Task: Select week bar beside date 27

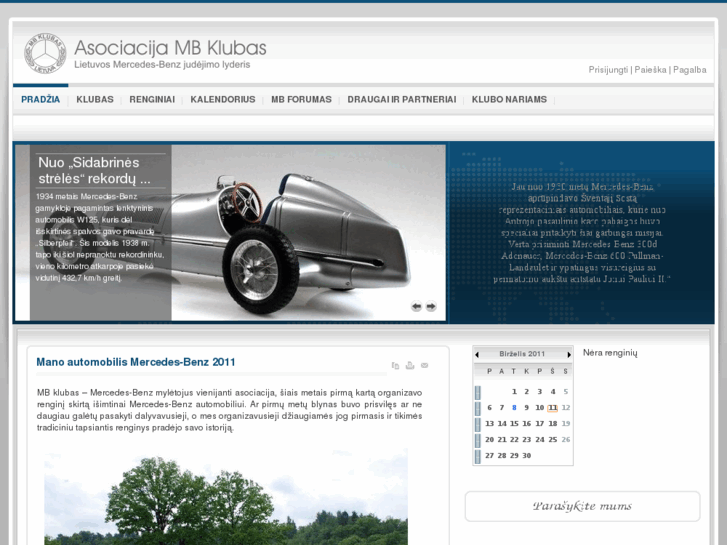Action: pos(478,456)
